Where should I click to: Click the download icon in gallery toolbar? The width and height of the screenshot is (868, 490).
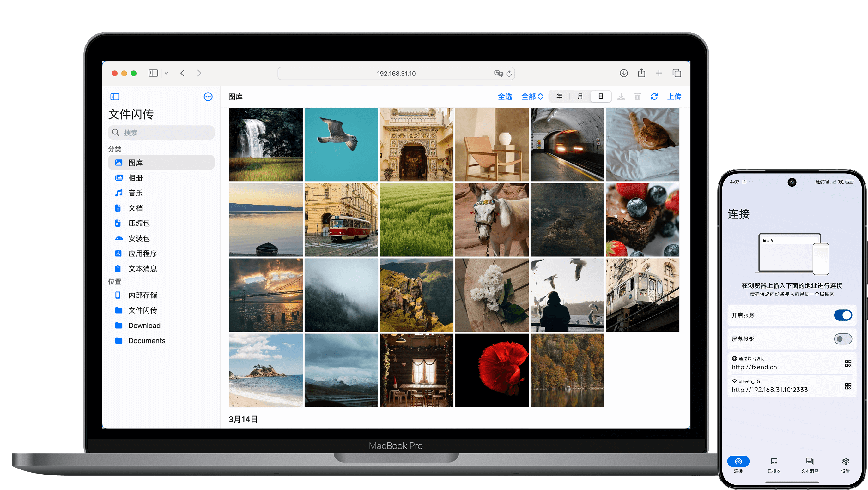click(621, 97)
